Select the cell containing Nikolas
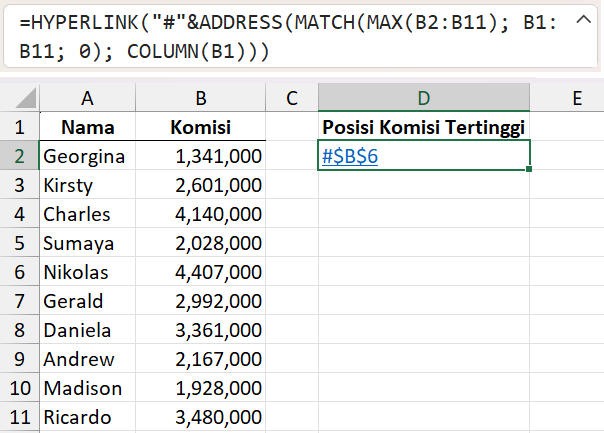Screen dimensions: 604x433 88,272
